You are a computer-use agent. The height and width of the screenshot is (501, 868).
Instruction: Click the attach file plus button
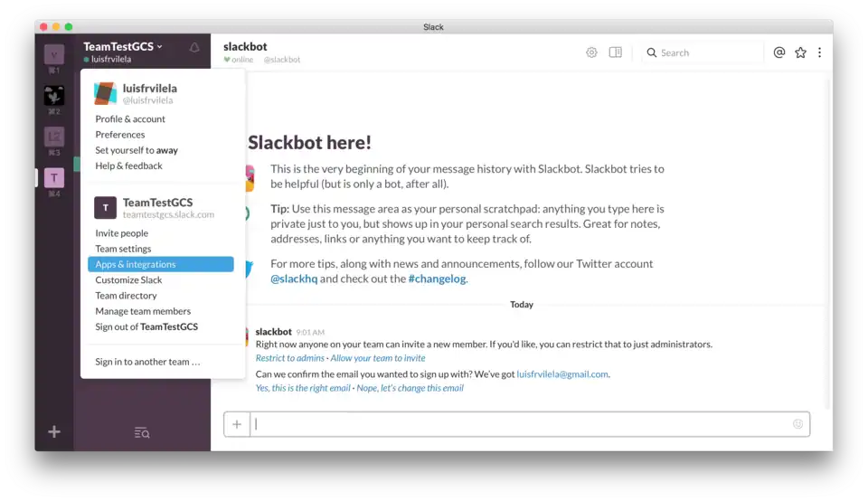(x=237, y=424)
